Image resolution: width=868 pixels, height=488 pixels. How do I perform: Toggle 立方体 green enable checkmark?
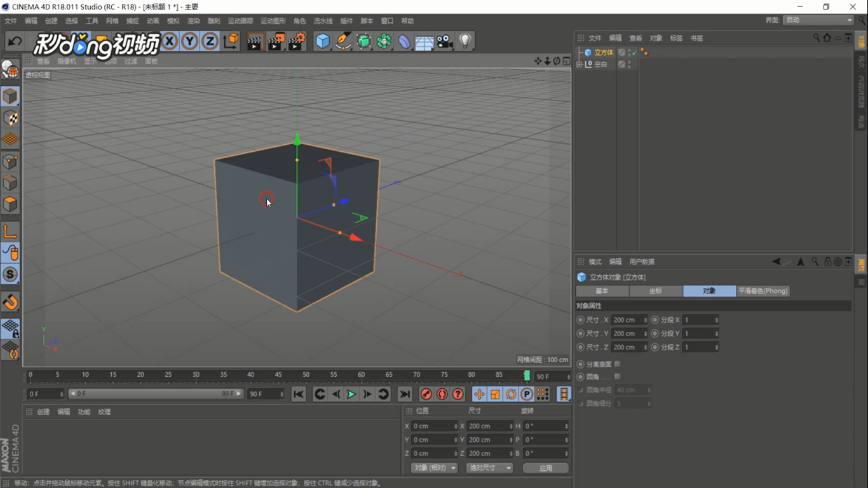click(634, 53)
